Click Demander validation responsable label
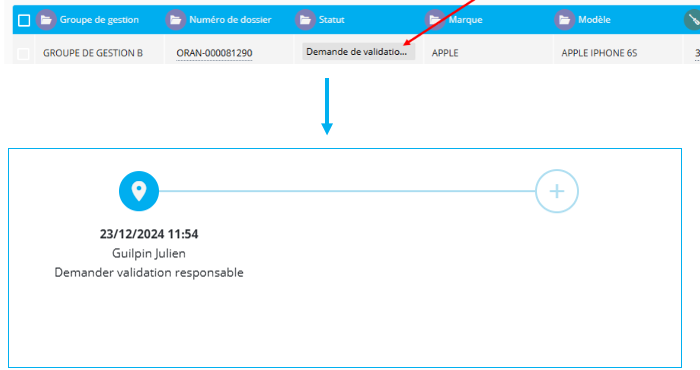This screenshot has height=370, width=700. (149, 273)
